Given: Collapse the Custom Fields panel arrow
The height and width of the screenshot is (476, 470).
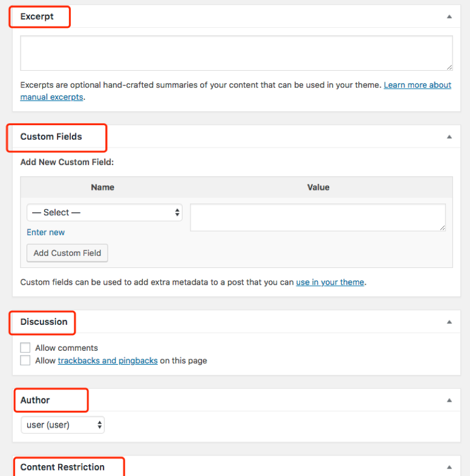Looking at the screenshot, I should [x=449, y=137].
